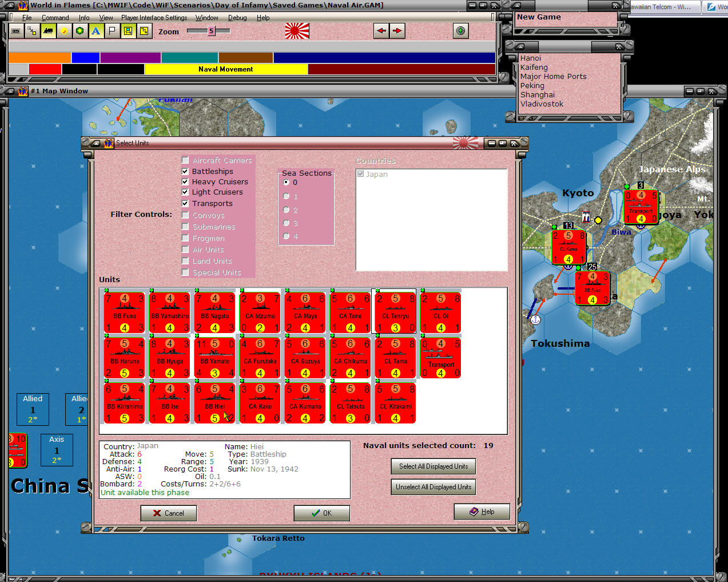This screenshot has width=728, height=582.
Task: Select the BB Yamato unit counter
Action: click(x=215, y=358)
